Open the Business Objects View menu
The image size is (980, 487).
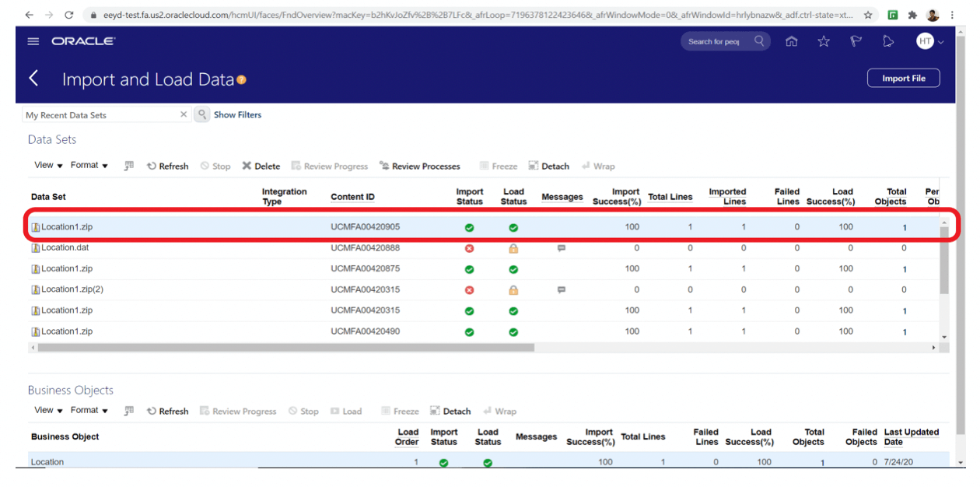point(48,410)
